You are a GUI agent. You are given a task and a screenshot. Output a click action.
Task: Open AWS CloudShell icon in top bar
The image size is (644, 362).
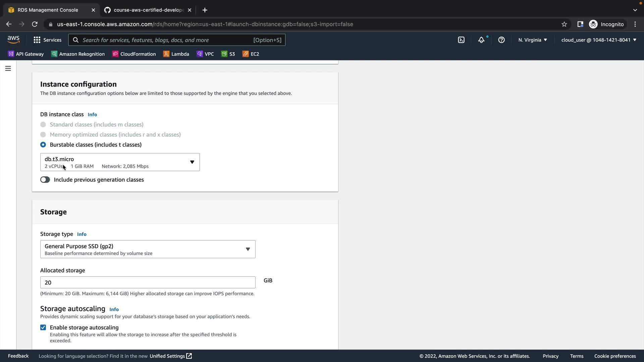(x=461, y=40)
